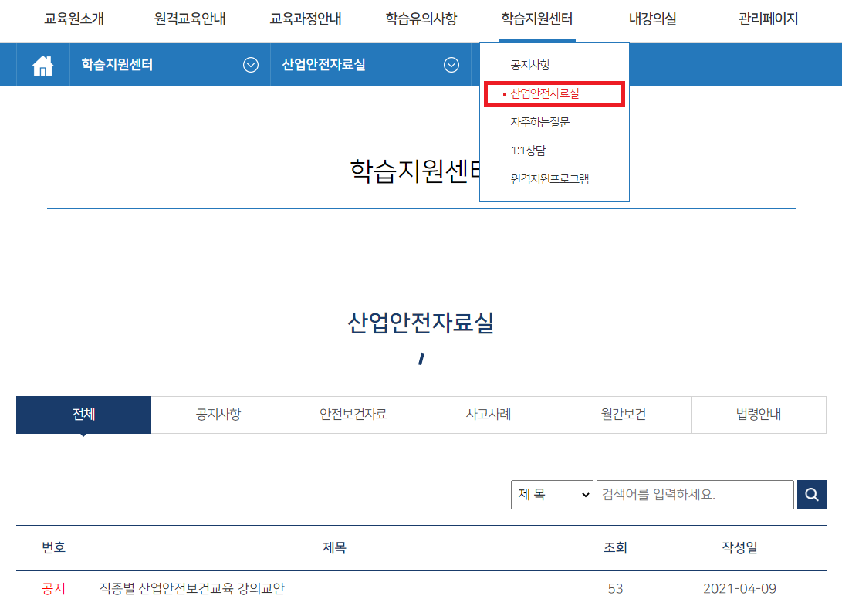Viewport: 842px width, 616px height.
Task: Click the magnifier search button
Action: (811, 495)
